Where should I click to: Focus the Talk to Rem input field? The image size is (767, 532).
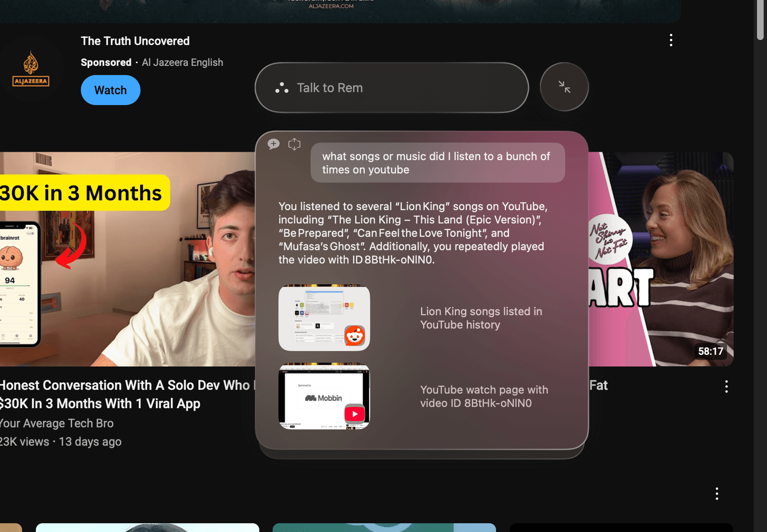392,88
